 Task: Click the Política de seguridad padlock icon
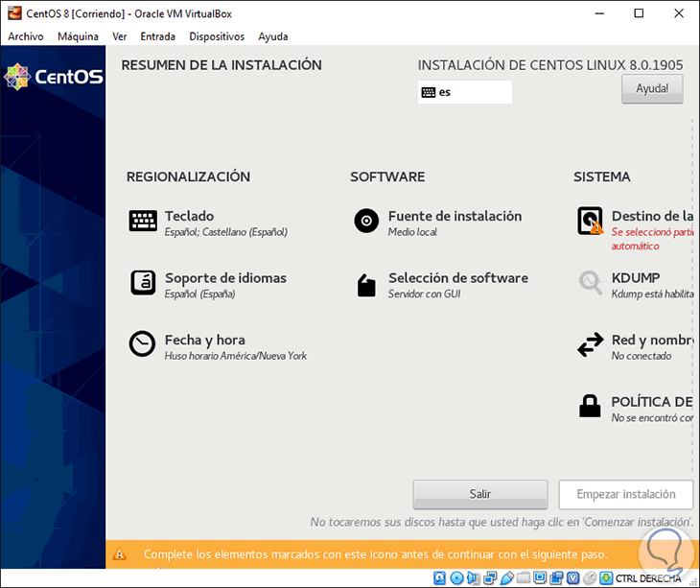(x=590, y=406)
